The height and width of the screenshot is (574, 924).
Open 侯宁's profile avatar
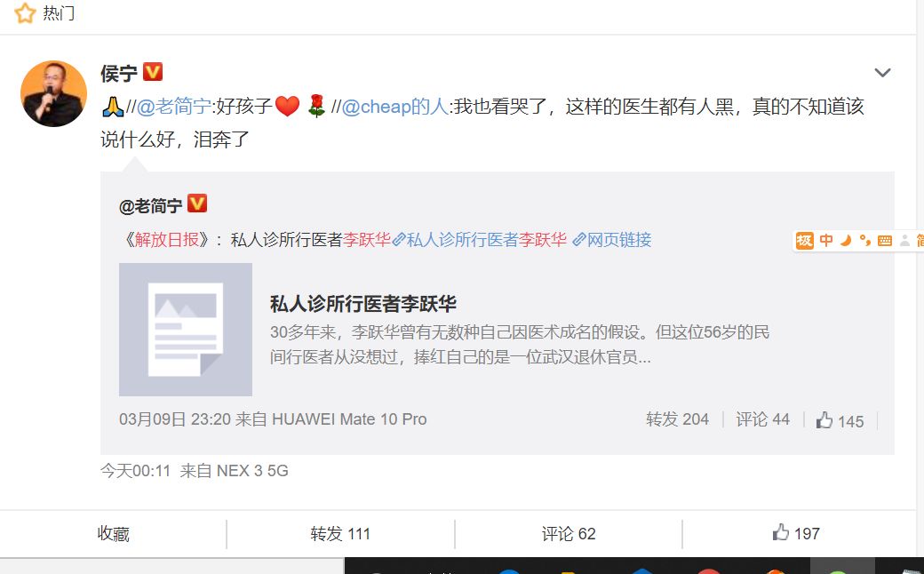(x=53, y=93)
